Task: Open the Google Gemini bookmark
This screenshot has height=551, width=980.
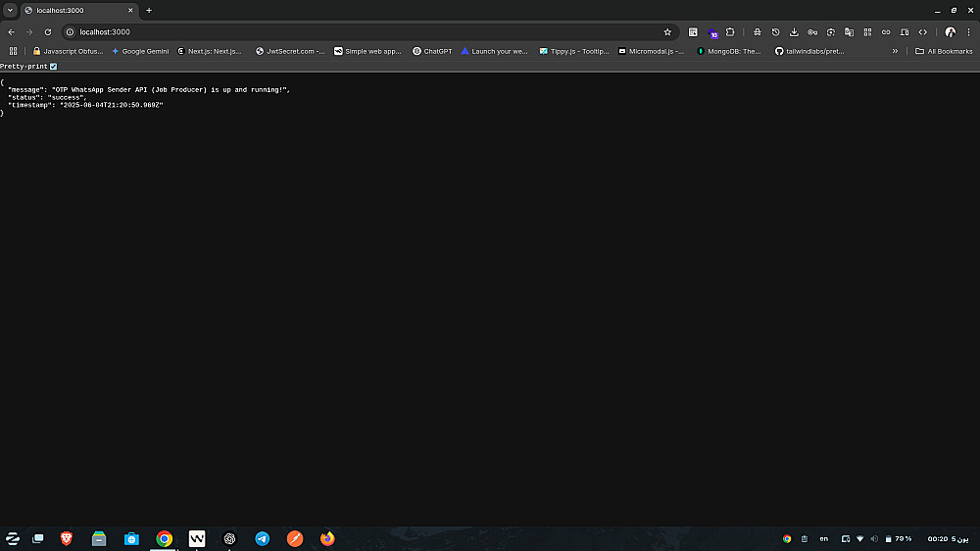Action: tap(140, 51)
